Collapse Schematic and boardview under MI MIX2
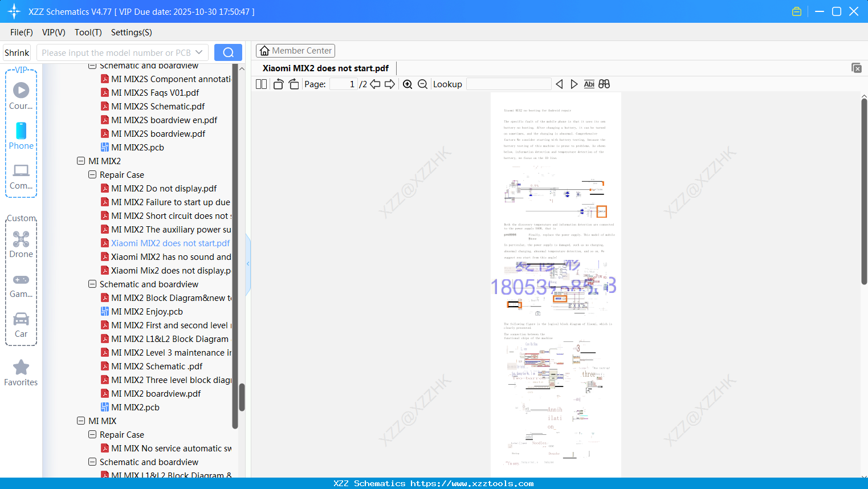Image resolution: width=868 pixels, height=489 pixels. [92, 284]
